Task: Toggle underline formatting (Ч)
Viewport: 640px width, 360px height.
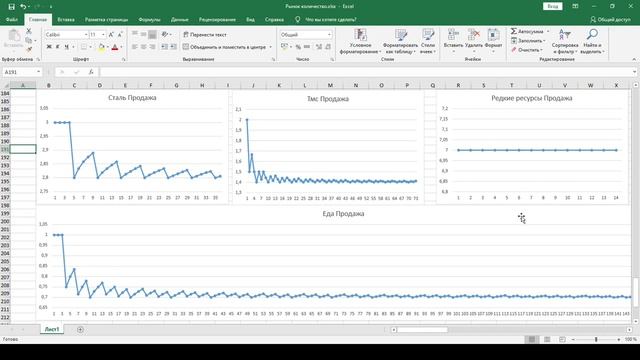Action: click(x=67, y=47)
